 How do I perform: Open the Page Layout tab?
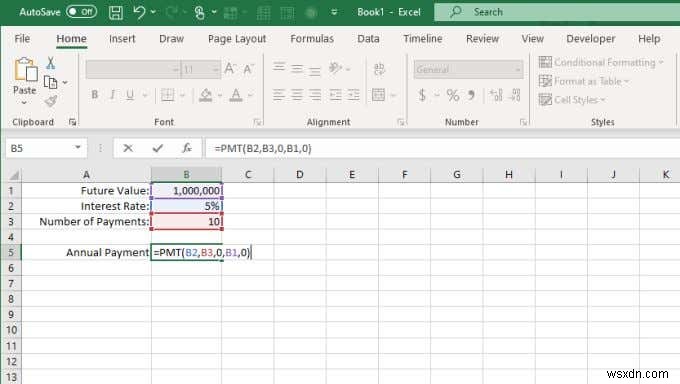click(237, 39)
